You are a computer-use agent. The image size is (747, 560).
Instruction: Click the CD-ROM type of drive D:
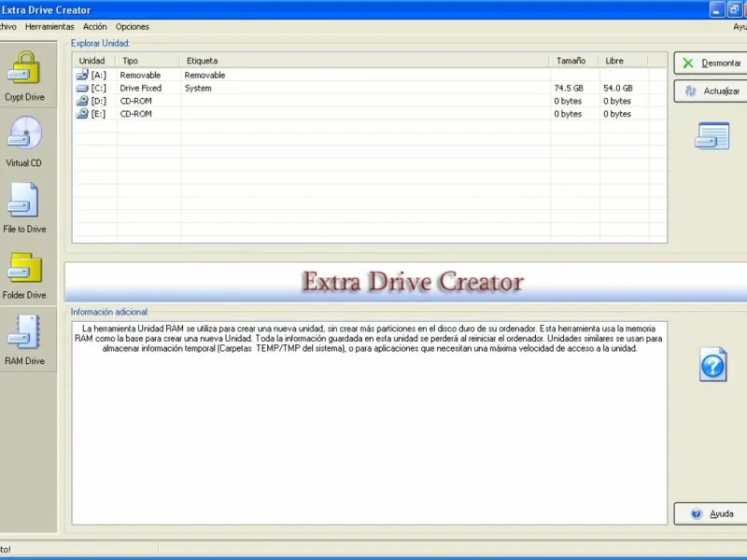[135, 101]
